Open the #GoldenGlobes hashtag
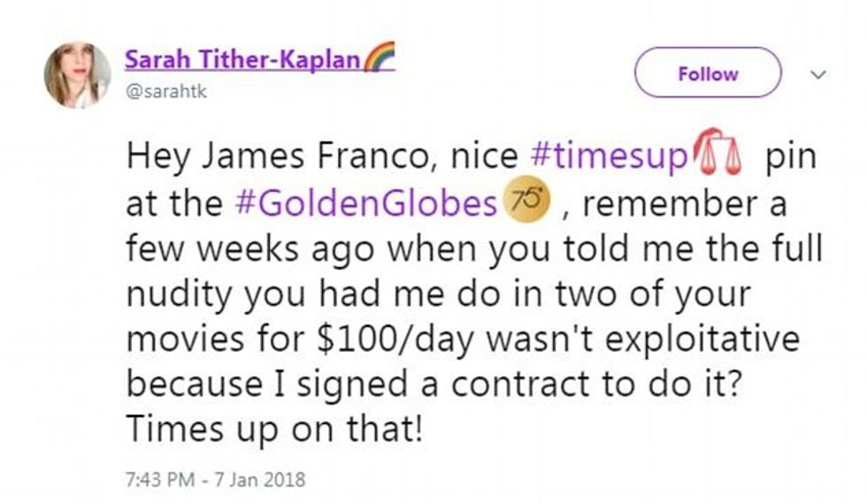Screen dimensions: 867x504 pos(365,203)
